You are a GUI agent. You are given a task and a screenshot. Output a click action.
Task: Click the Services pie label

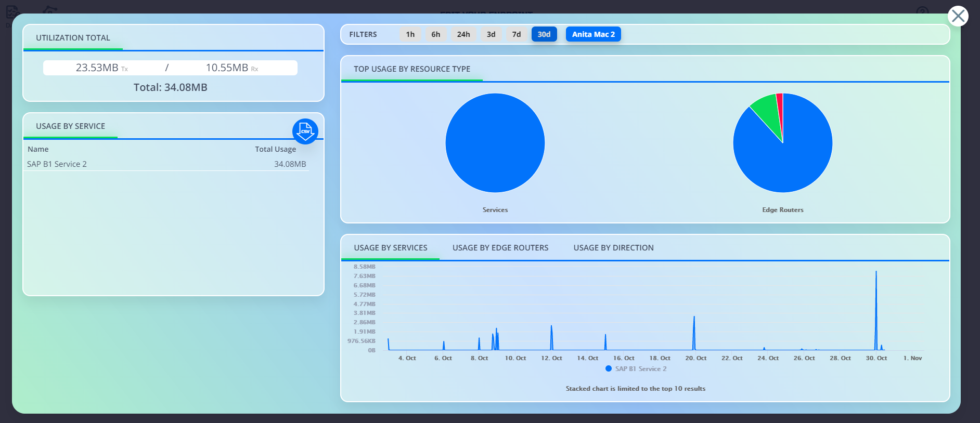pyautogui.click(x=495, y=210)
